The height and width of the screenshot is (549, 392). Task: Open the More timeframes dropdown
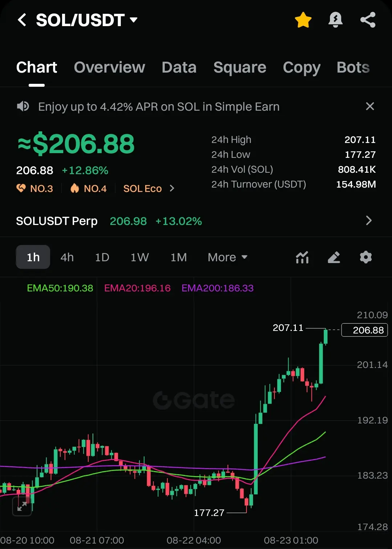pos(228,257)
